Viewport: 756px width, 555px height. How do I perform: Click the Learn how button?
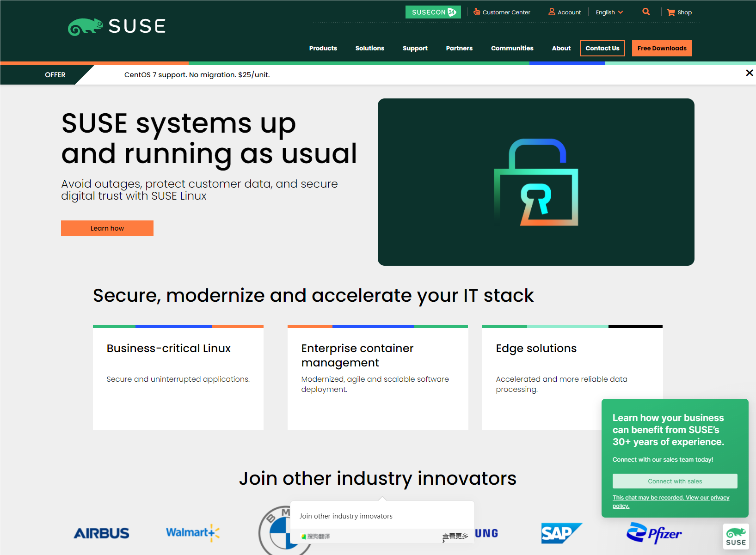click(x=107, y=228)
